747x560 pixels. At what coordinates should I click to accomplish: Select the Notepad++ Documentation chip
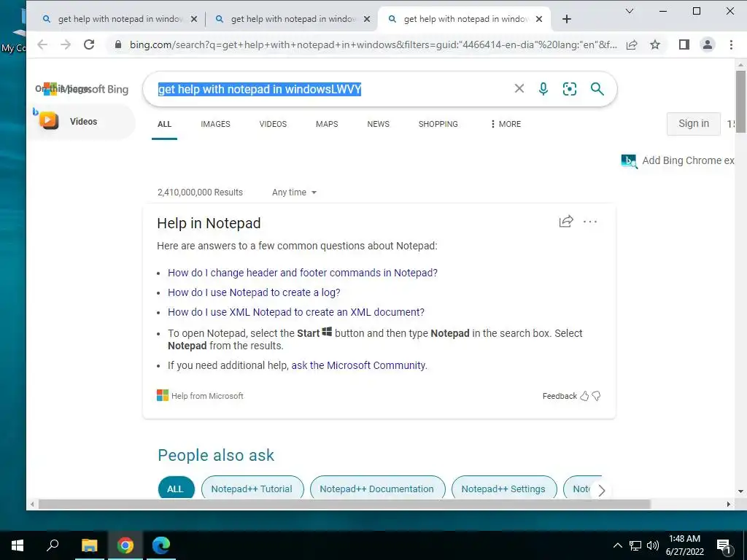pos(377,489)
